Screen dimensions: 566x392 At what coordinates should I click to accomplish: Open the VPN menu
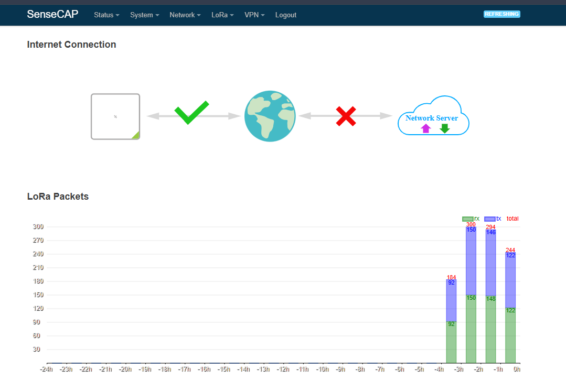click(x=254, y=15)
